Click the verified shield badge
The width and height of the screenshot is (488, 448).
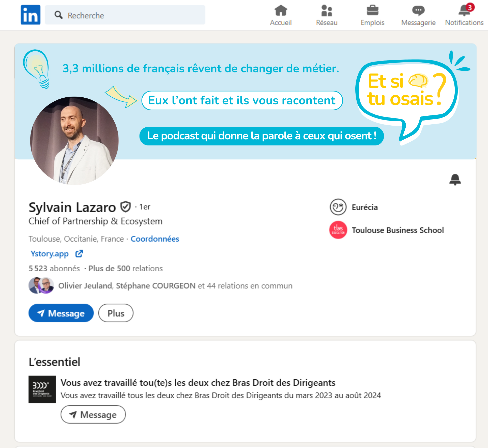point(126,207)
